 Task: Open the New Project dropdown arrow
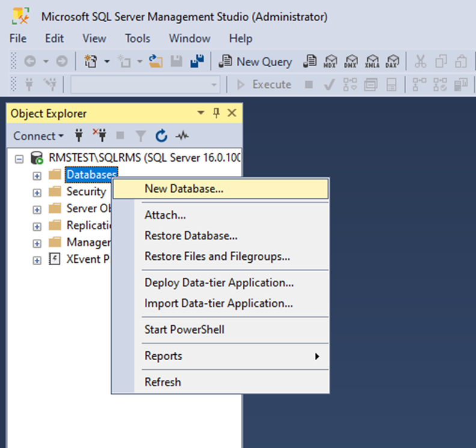pos(107,61)
